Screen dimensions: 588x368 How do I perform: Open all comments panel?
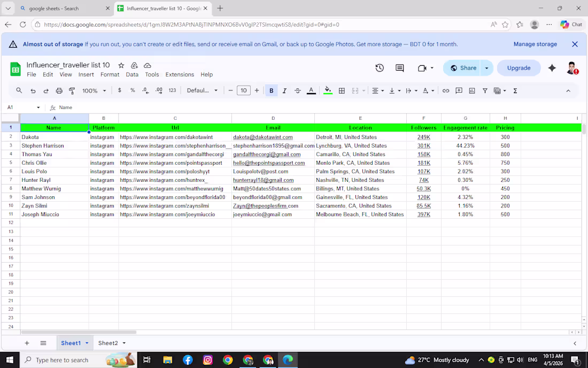pyautogui.click(x=400, y=68)
